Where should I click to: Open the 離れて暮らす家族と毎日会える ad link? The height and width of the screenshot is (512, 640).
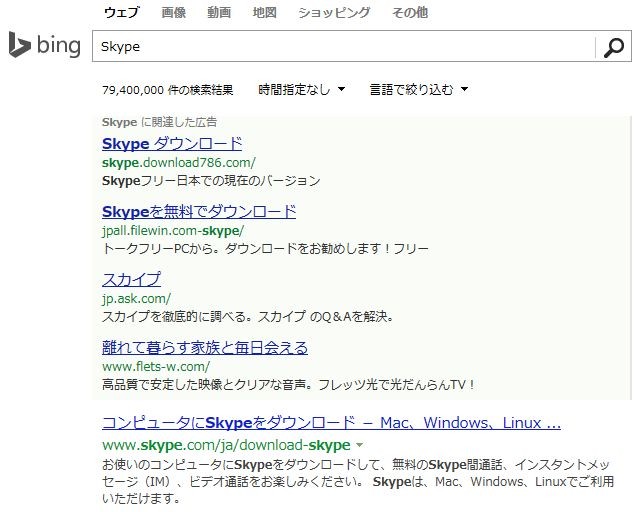click(x=205, y=347)
